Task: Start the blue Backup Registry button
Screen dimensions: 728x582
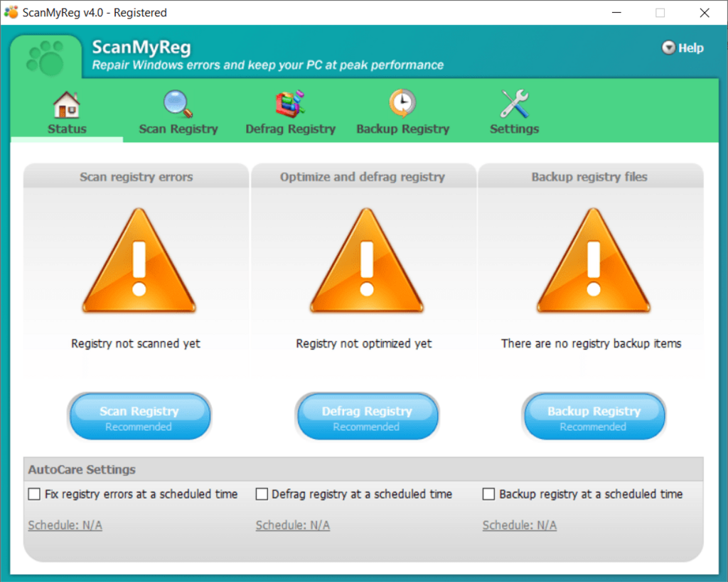Action: pos(594,416)
